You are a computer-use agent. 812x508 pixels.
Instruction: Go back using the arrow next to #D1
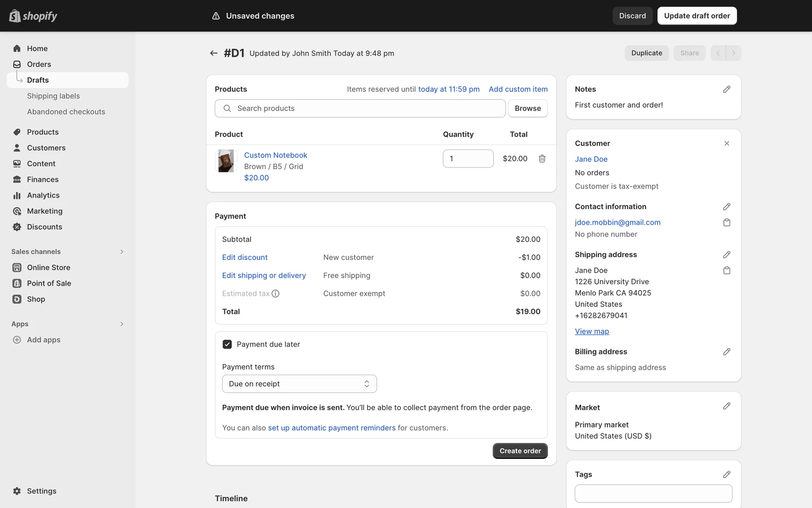point(214,53)
